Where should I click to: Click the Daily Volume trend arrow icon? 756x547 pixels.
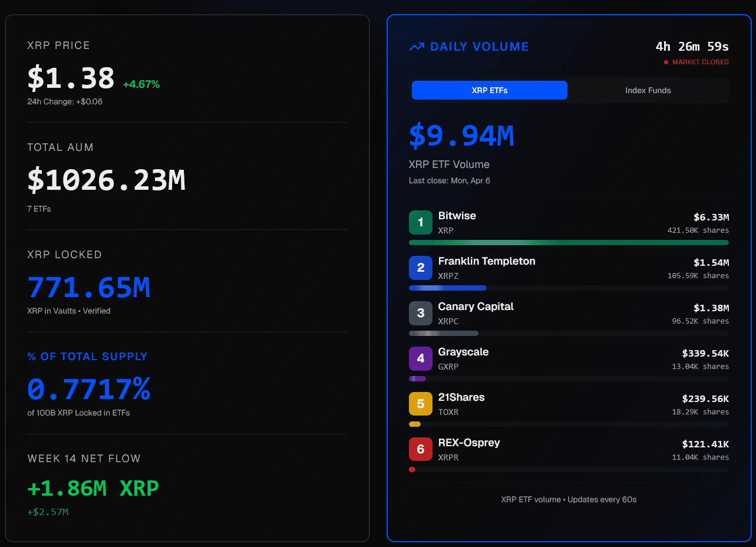click(x=417, y=47)
